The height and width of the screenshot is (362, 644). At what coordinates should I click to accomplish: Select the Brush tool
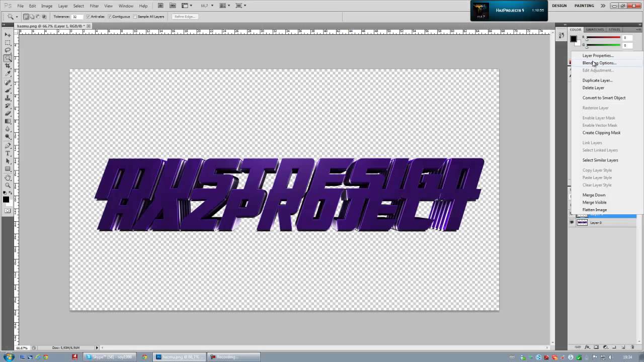(x=8, y=90)
